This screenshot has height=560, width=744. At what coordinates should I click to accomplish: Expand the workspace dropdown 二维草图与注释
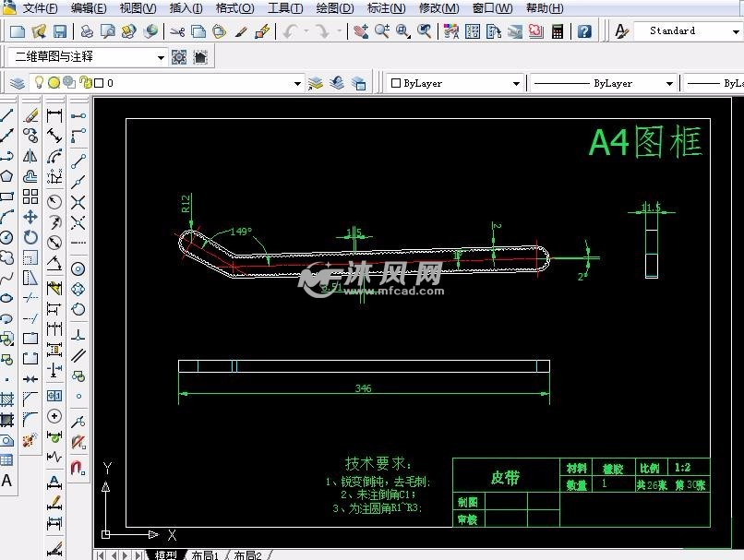click(x=161, y=57)
